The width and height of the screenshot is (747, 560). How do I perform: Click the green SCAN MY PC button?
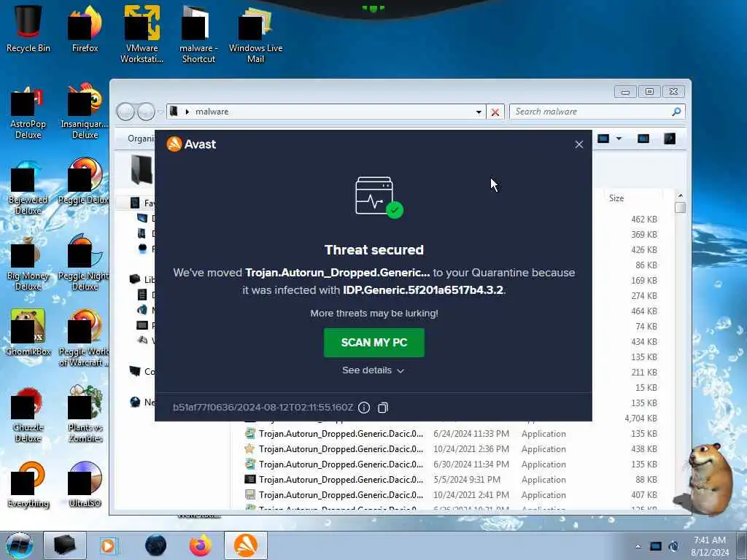tap(374, 343)
